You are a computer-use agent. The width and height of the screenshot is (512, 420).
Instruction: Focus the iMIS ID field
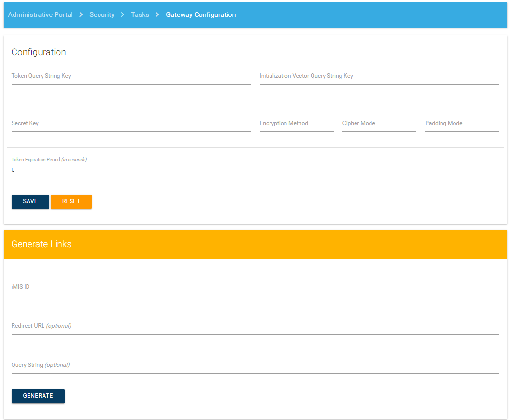coord(255,287)
